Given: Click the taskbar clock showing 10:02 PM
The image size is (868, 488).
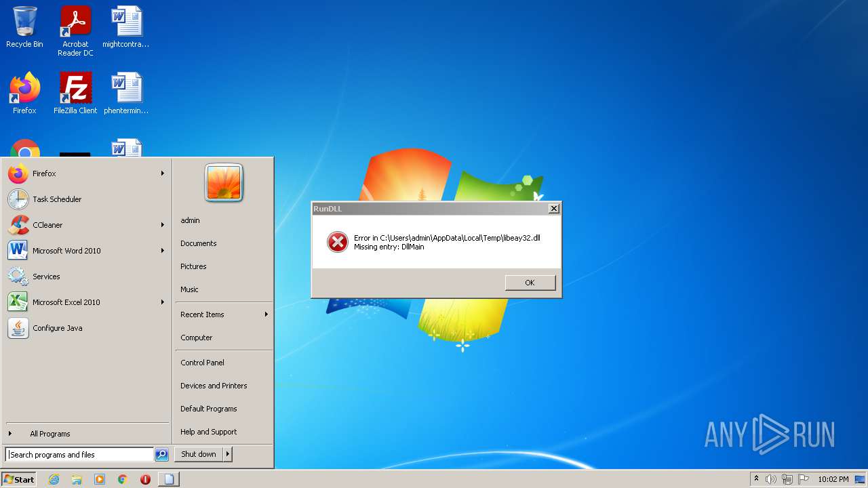Looking at the screenshot, I should 833,479.
